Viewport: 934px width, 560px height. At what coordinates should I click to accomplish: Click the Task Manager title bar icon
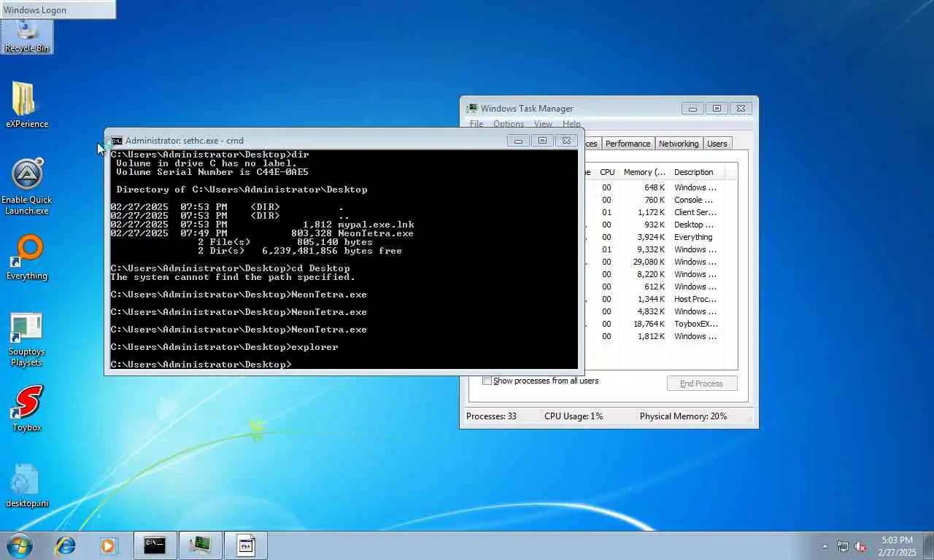(472, 109)
